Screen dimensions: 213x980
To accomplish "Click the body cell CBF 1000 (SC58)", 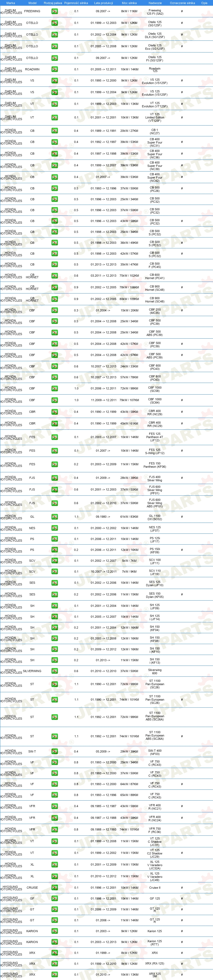I will pyautogui.click(x=155, y=389).
